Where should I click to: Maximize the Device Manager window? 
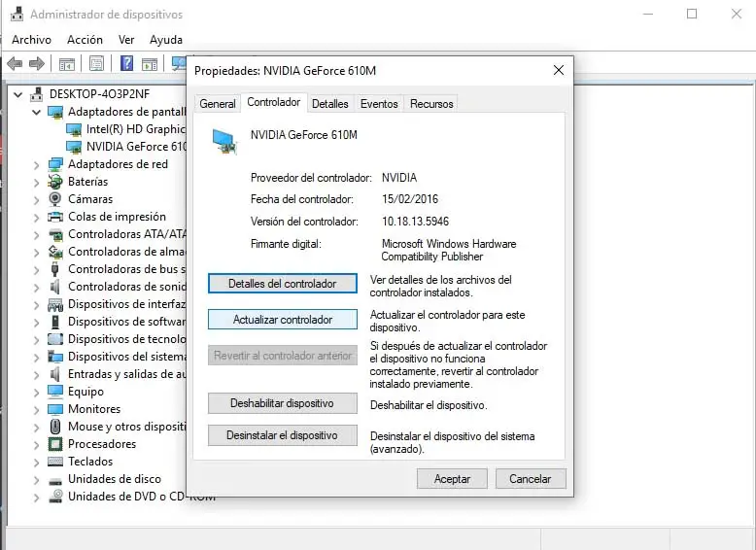coord(692,14)
